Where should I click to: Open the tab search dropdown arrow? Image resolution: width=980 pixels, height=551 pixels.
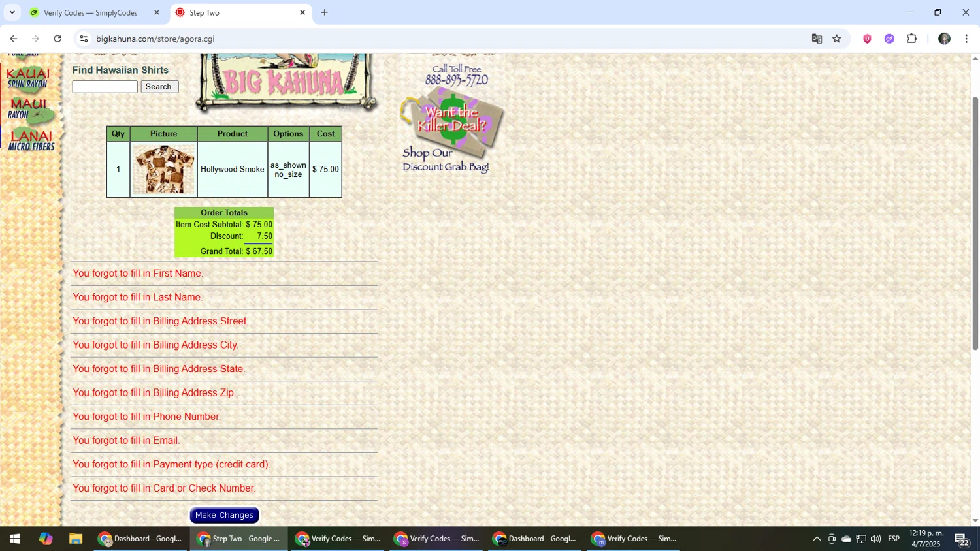click(12, 12)
